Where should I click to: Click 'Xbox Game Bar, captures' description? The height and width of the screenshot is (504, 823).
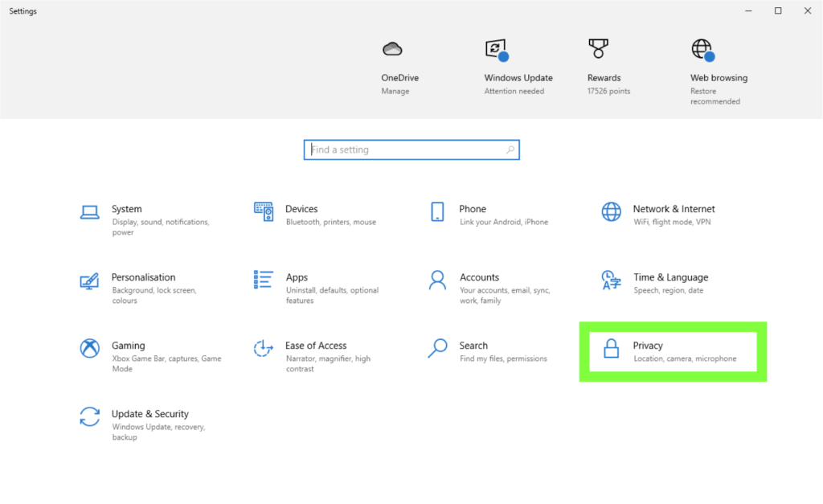point(166,364)
